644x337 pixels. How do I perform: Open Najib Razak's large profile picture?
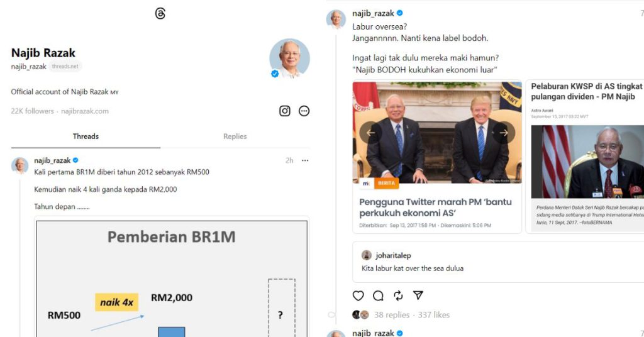(x=289, y=58)
